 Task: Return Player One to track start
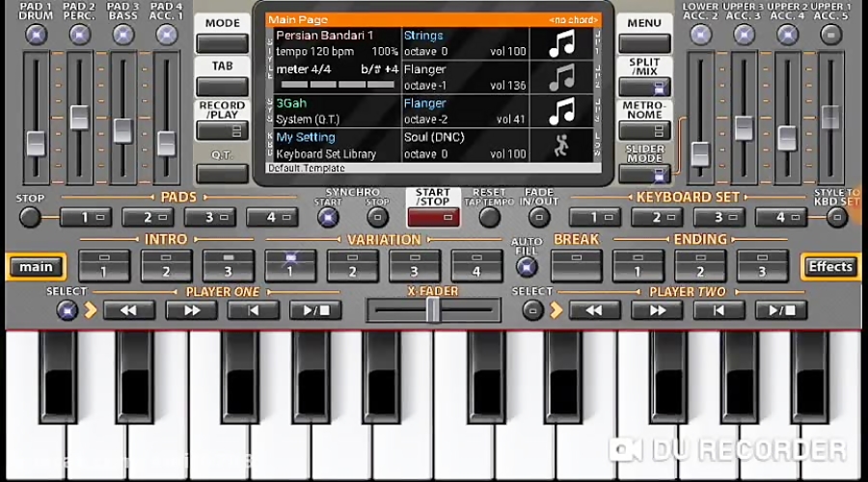coord(253,310)
